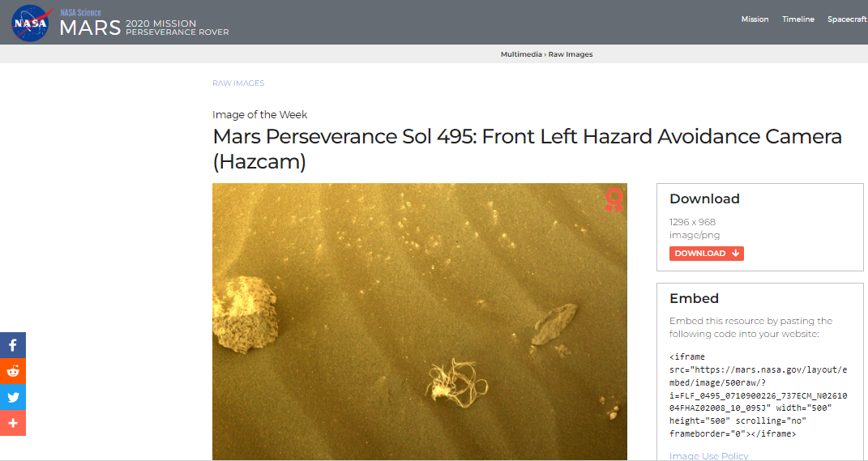Click the RAW IMAGES category link
868x461 pixels.
(238, 83)
